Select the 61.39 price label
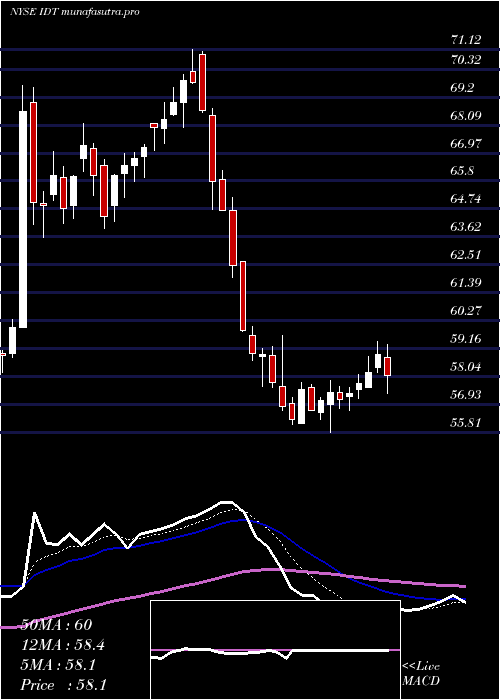 [466, 283]
